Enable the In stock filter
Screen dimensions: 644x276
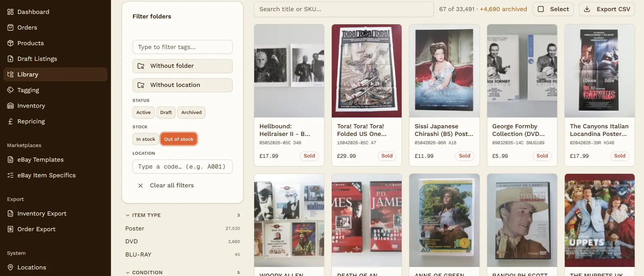point(146,139)
